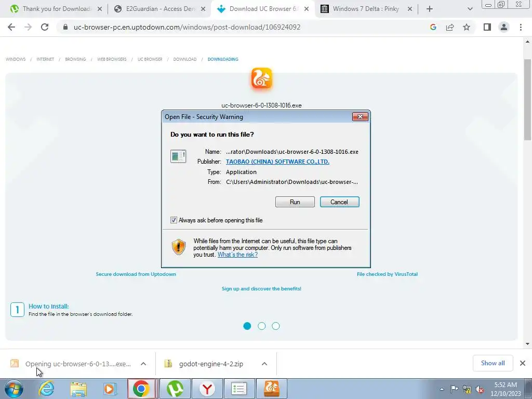
Task: Click File checked by VirusTotal link
Action: tap(387, 274)
